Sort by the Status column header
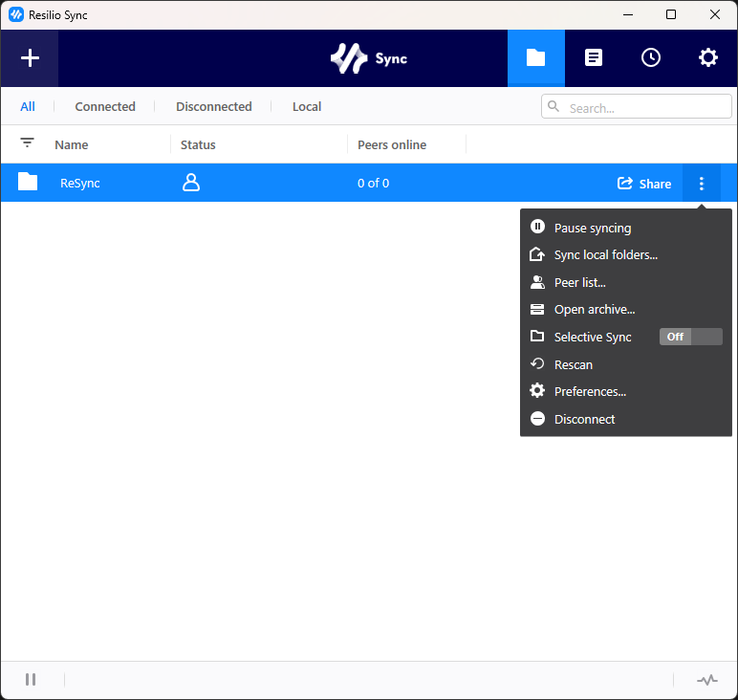The height and width of the screenshot is (700, 738). pos(198,144)
